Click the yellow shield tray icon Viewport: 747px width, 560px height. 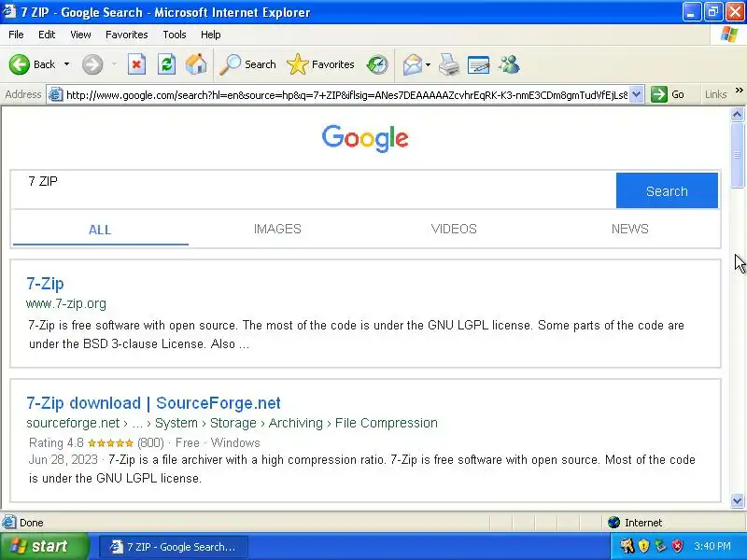click(643, 546)
